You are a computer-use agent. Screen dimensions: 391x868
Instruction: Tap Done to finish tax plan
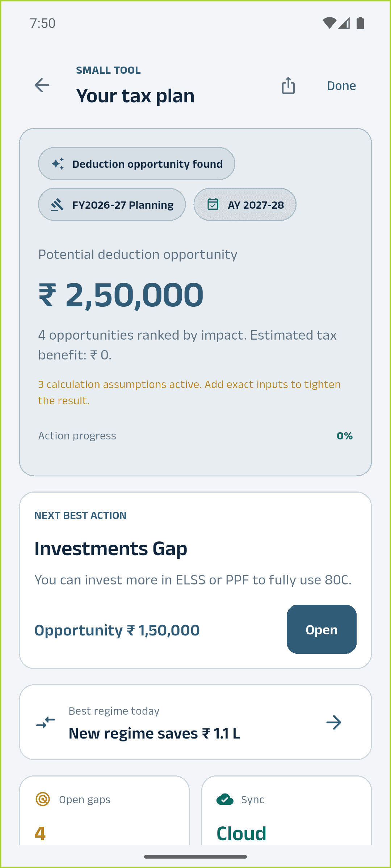coord(341,86)
